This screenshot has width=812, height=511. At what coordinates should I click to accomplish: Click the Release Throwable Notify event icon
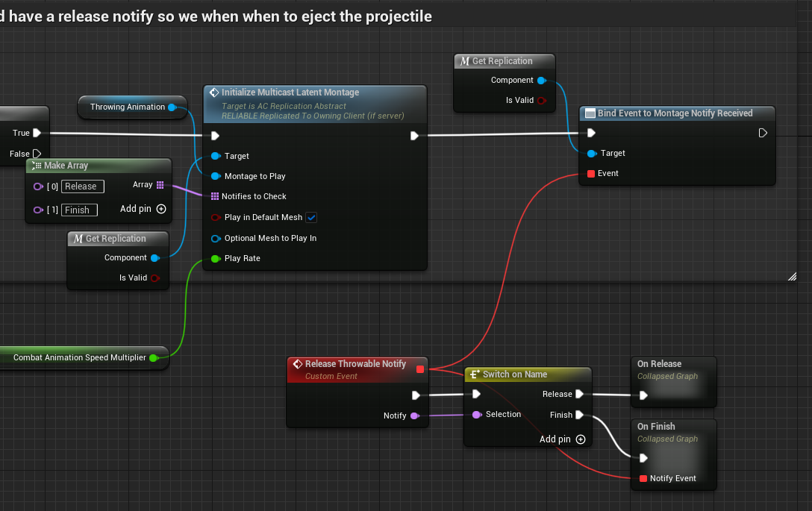pos(297,364)
